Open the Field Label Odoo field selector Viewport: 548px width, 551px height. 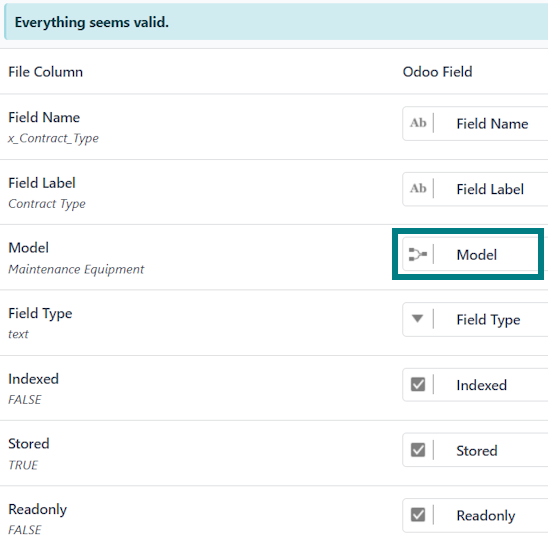[x=475, y=189]
